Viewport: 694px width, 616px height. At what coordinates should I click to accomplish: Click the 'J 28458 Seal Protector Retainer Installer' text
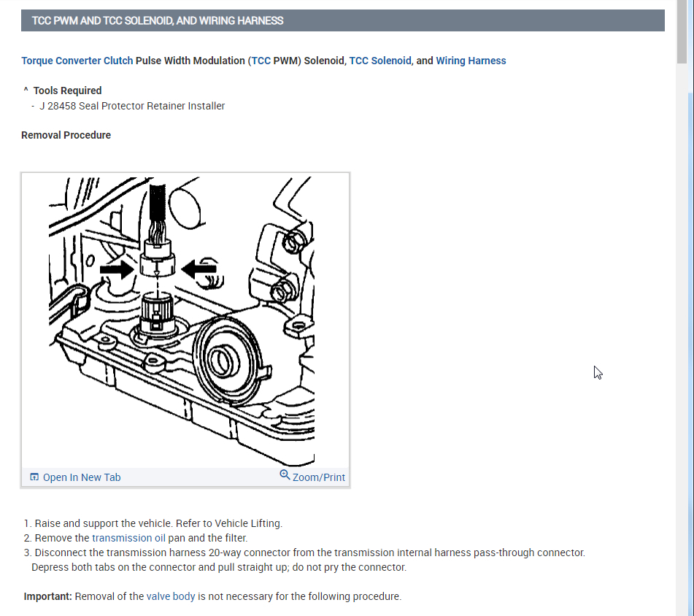tap(132, 107)
